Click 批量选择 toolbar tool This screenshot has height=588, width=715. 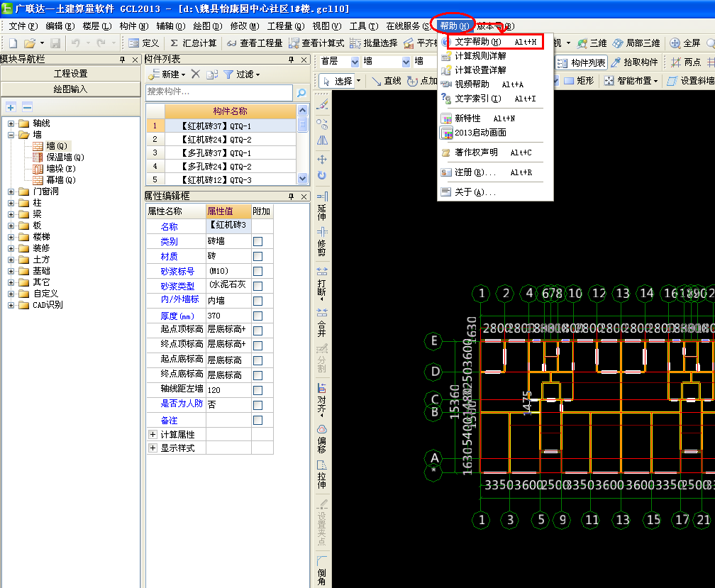point(374,43)
